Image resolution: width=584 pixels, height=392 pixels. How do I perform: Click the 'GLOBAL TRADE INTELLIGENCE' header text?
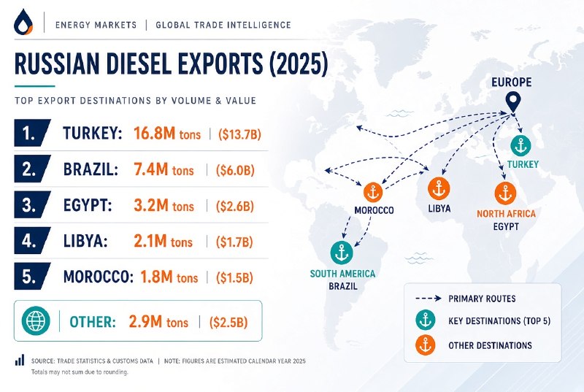(x=223, y=25)
